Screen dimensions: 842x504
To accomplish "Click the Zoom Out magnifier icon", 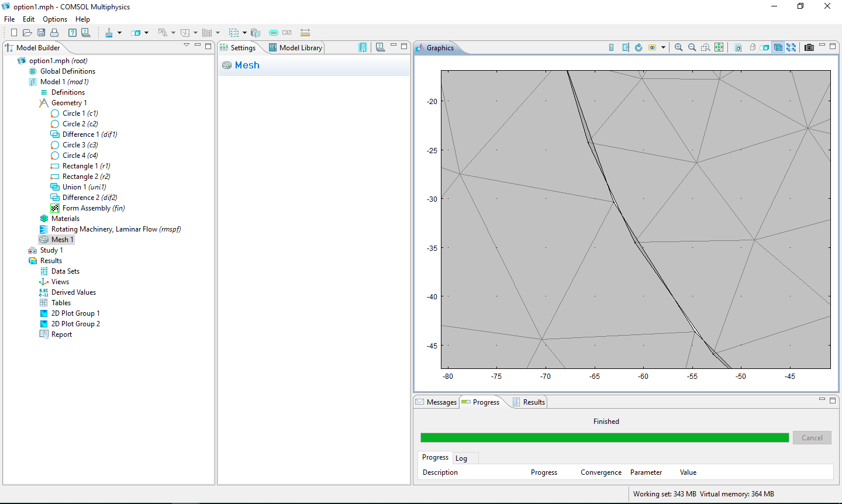I will (692, 47).
